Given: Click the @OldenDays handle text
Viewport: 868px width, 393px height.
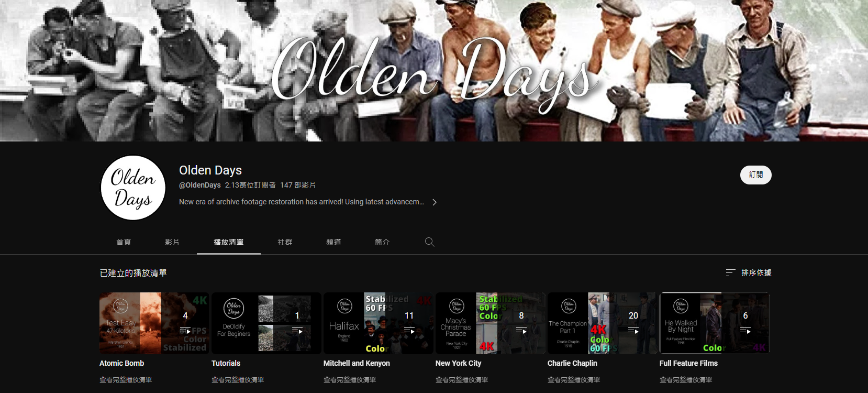Looking at the screenshot, I should point(200,185).
